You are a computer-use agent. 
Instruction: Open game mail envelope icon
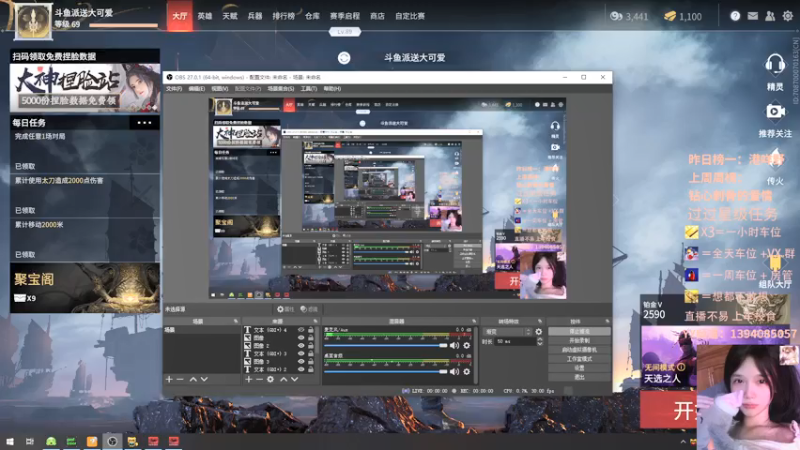point(753,16)
